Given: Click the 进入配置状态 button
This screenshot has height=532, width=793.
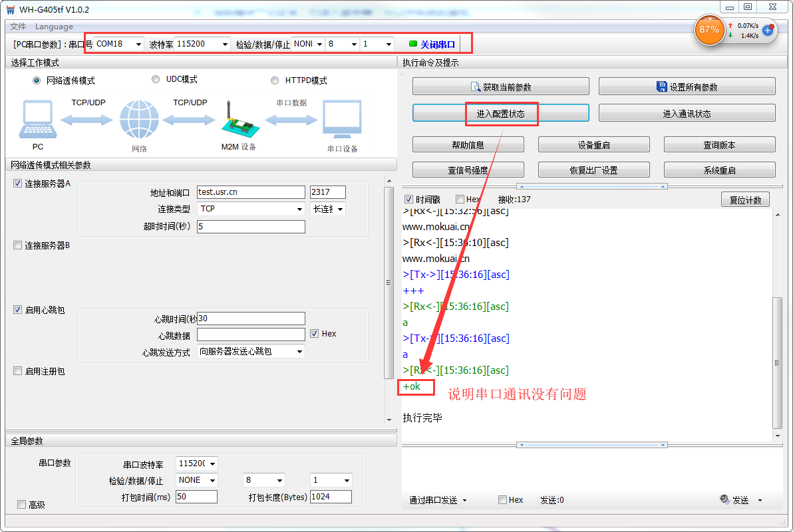Looking at the screenshot, I should [500, 114].
